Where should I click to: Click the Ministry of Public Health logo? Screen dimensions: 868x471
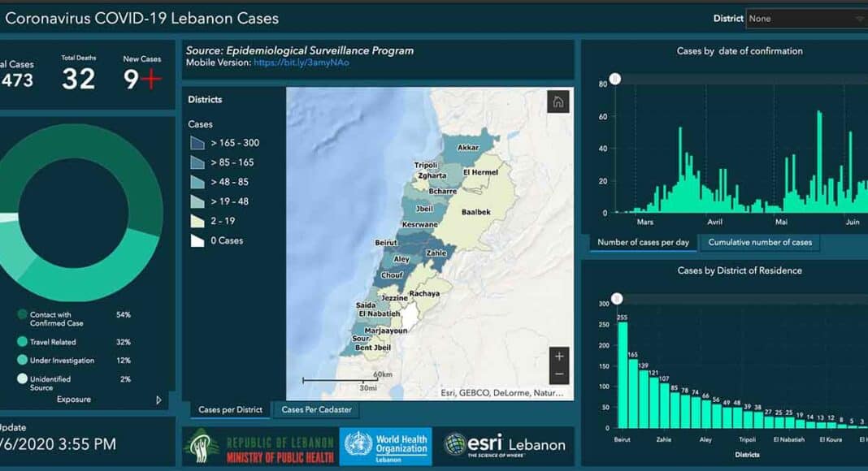tap(258, 447)
